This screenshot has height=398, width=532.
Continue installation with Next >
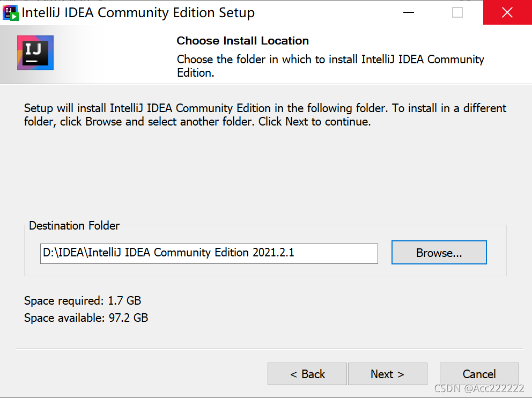pos(387,374)
